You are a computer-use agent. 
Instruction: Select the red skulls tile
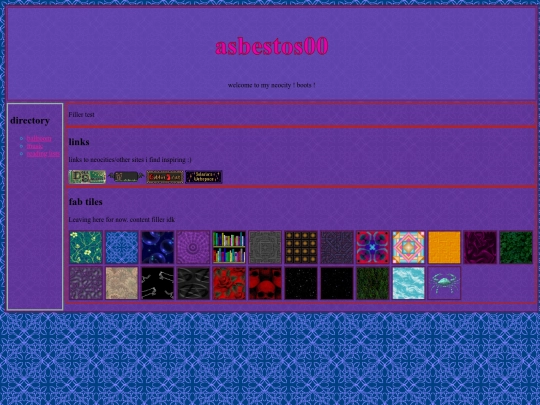[x=265, y=283]
